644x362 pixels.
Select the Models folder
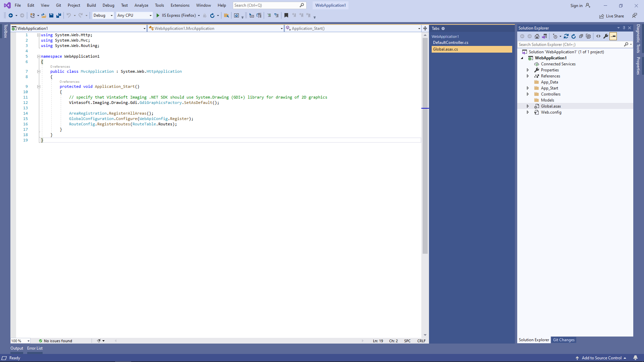coord(547,100)
